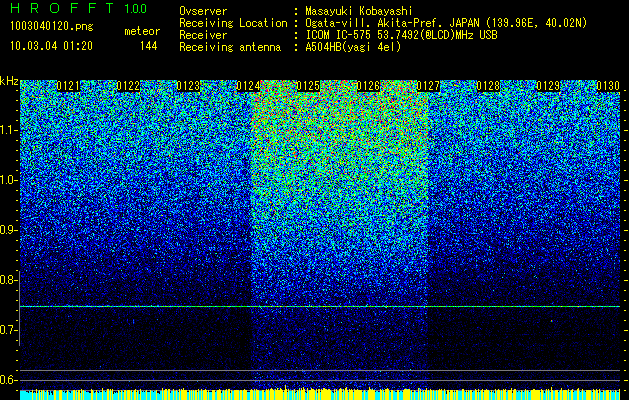Click the Receiving Location label
Viewport: 629px width, 400px height.
click(233, 23)
